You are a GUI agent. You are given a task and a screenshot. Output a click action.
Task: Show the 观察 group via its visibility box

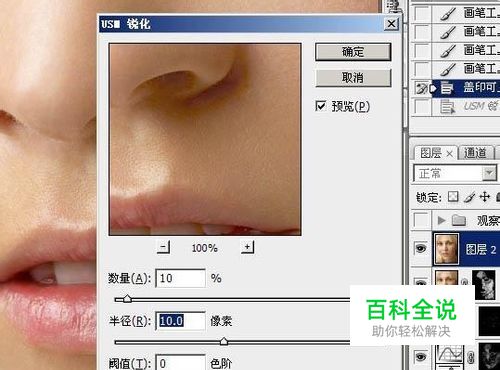point(421,220)
